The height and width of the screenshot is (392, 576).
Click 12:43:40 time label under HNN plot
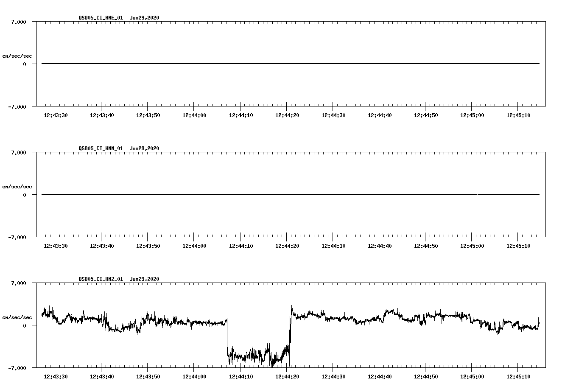(x=102, y=246)
